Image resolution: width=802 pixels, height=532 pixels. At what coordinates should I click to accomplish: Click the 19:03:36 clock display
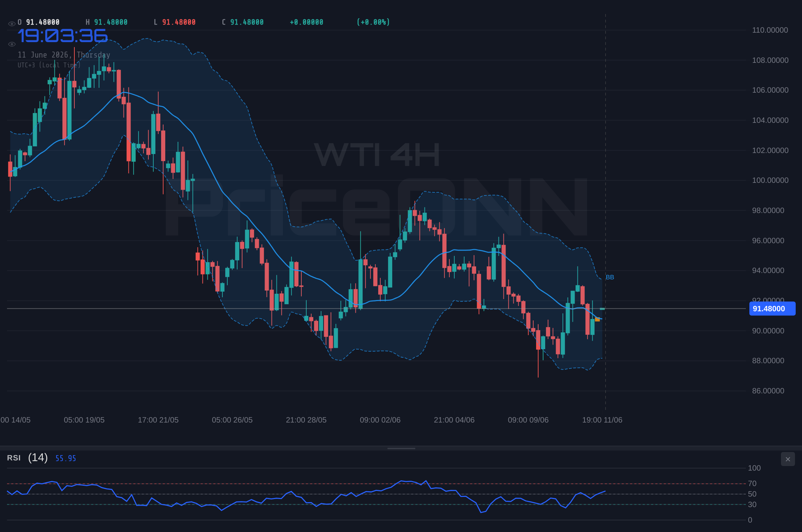[x=63, y=36]
